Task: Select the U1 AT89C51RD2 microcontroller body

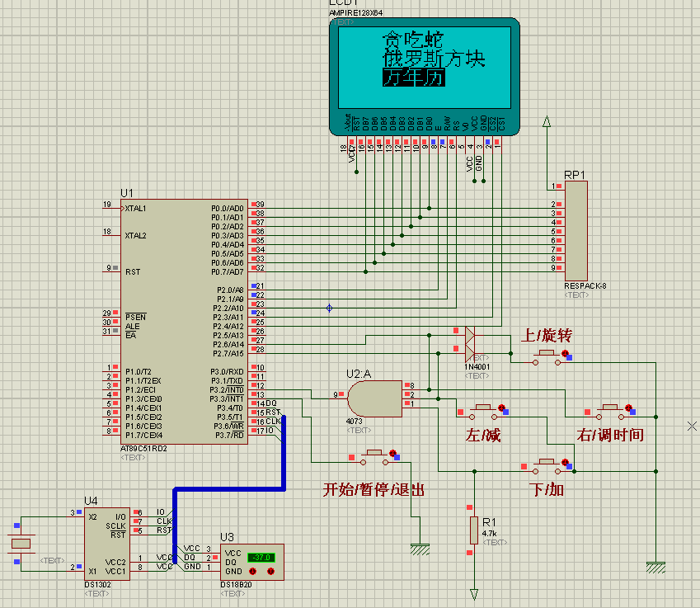Action: [184, 322]
